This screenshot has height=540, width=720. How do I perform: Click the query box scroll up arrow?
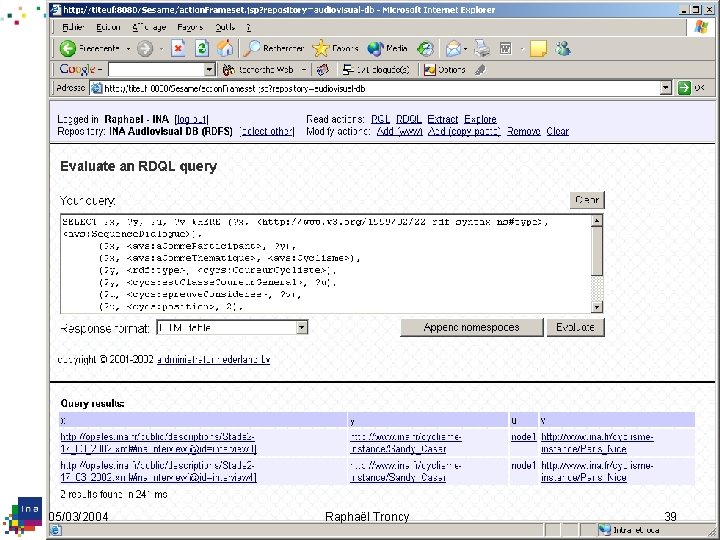pos(596,221)
